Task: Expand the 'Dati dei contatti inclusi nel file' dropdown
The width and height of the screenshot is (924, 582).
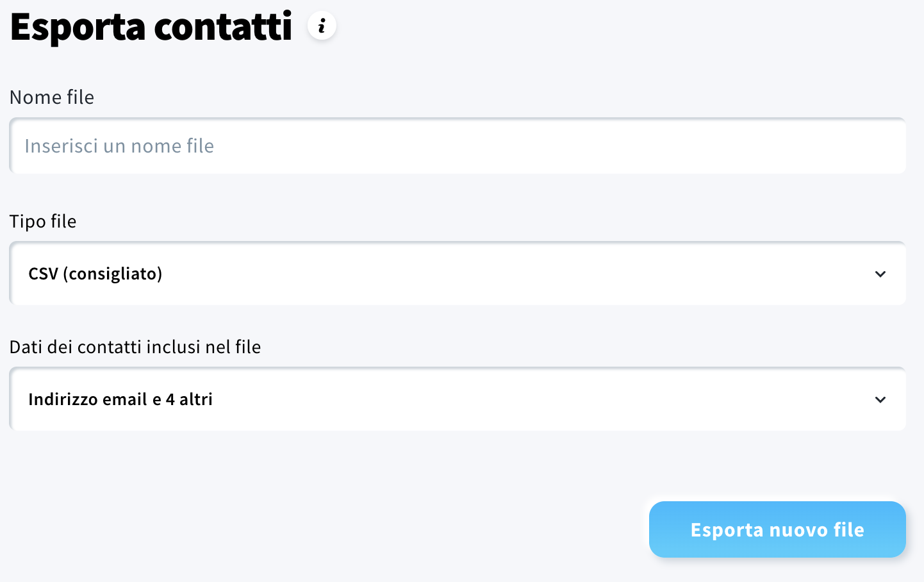Action: 457,399
